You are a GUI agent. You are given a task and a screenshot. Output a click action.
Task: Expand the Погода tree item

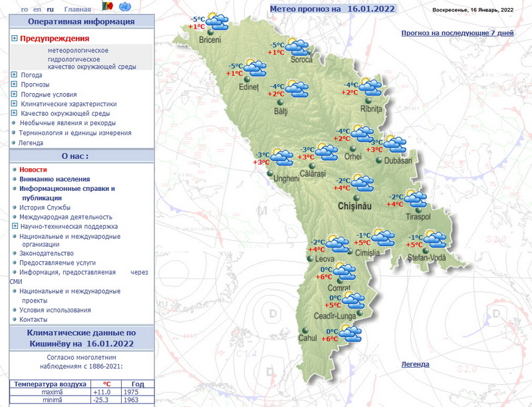tap(14, 74)
